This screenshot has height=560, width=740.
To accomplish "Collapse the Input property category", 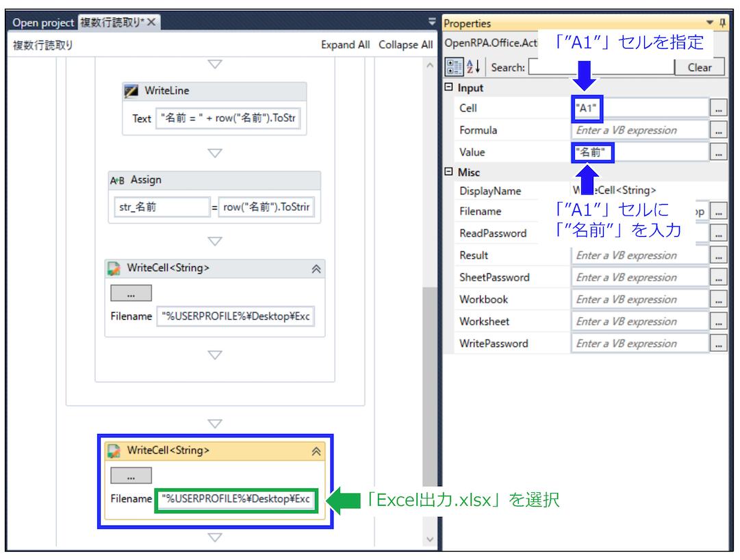I will 449,87.
